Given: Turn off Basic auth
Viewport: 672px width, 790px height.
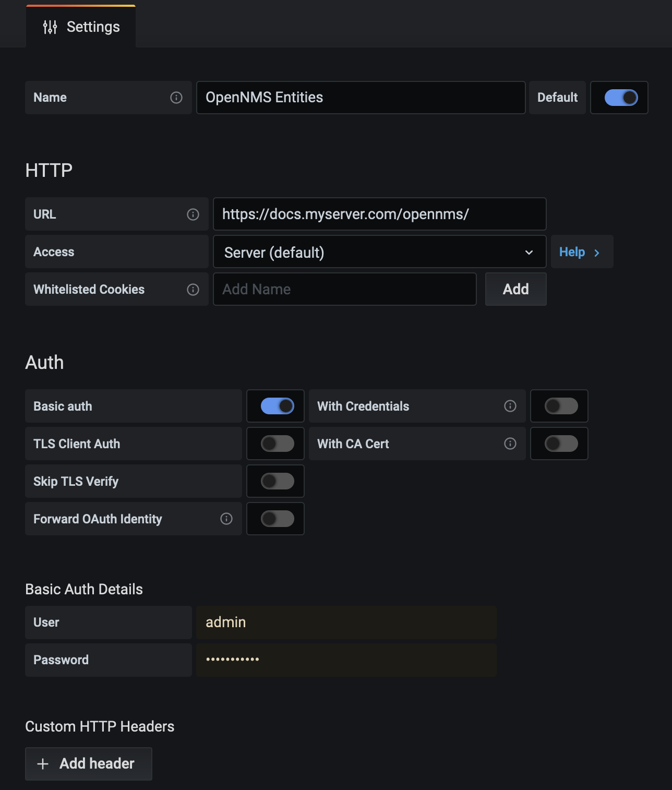Looking at the screenshot, I should click(x=275, y=406).
